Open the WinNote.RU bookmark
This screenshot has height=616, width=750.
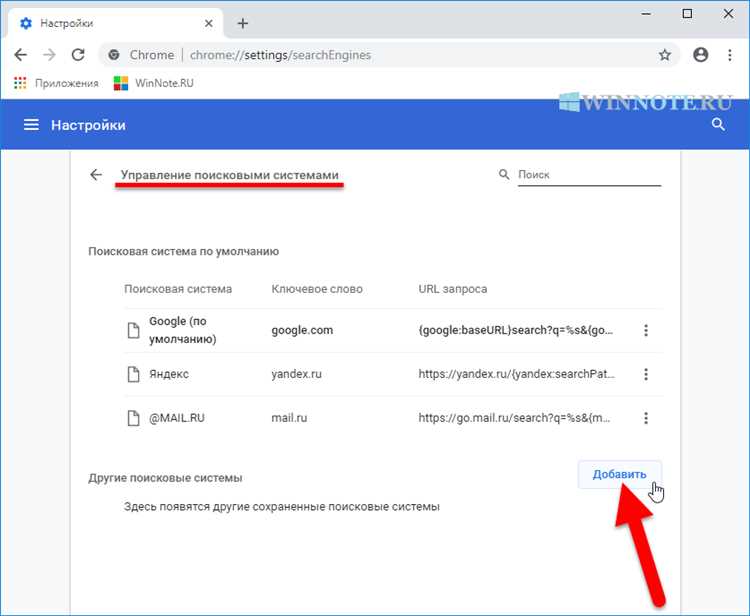click(x=153, y=83)
